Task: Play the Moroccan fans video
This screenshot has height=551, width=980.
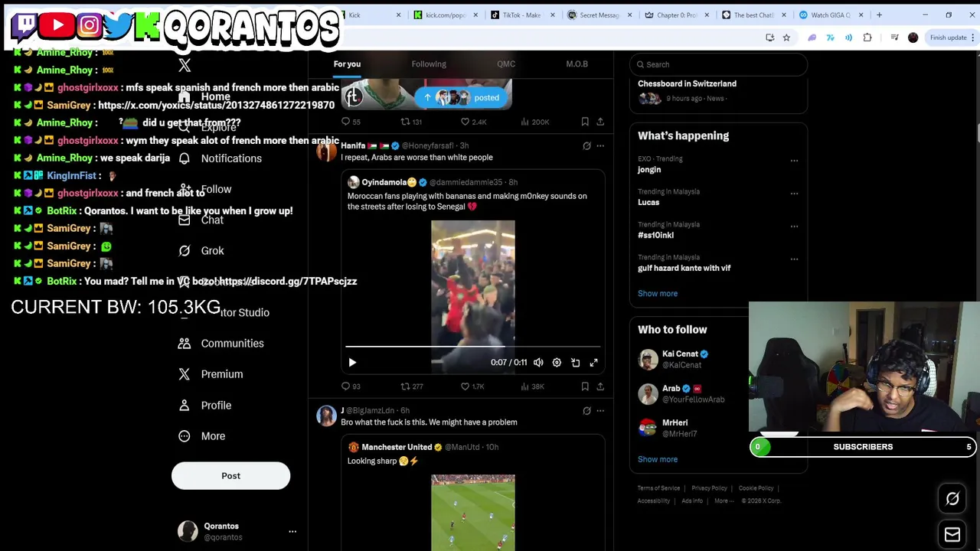Action: (352, 363)
